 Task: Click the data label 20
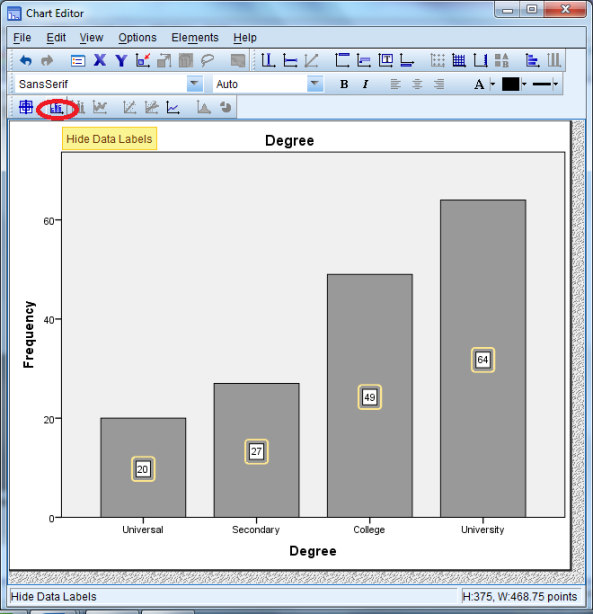pos(143,469)
